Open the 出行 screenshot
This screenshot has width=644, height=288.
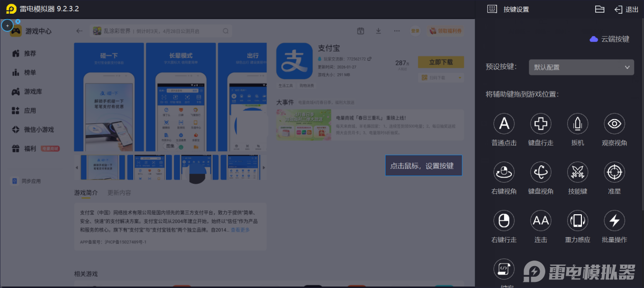click(x=242, y=97)
